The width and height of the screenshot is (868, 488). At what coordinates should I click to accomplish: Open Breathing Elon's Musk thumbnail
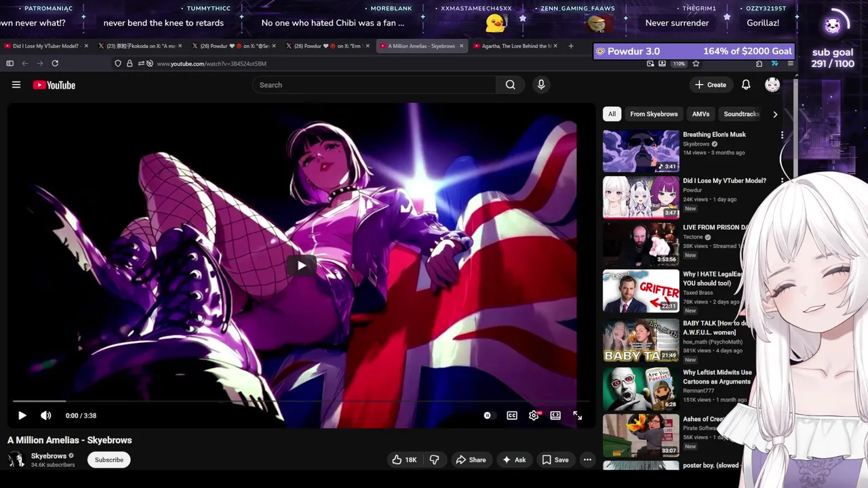tap(641, 151)
